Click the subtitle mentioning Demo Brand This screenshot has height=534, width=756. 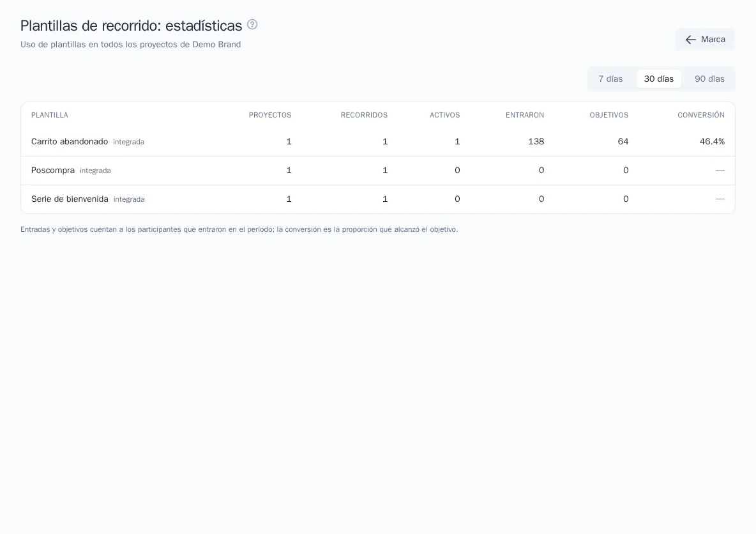coord(131,44)
